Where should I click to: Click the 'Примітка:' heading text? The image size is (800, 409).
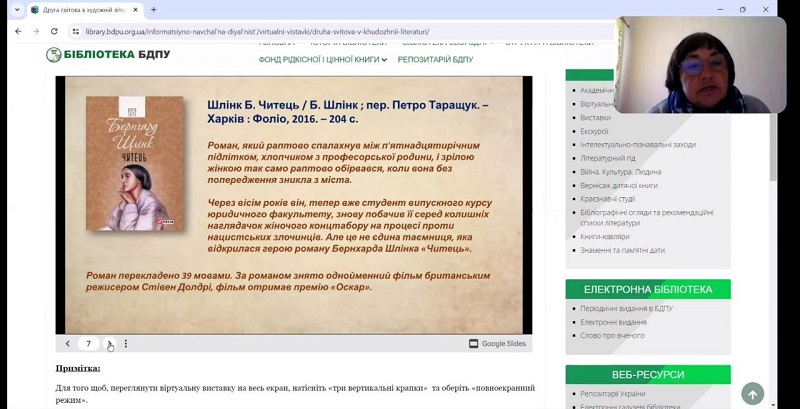click(78, 368)
